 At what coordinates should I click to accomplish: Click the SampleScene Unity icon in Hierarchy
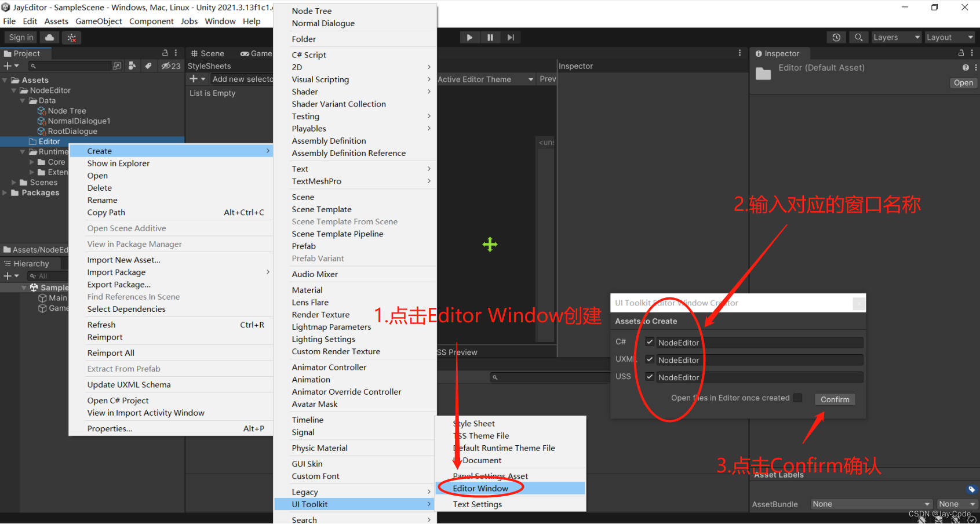coord(34,288)
